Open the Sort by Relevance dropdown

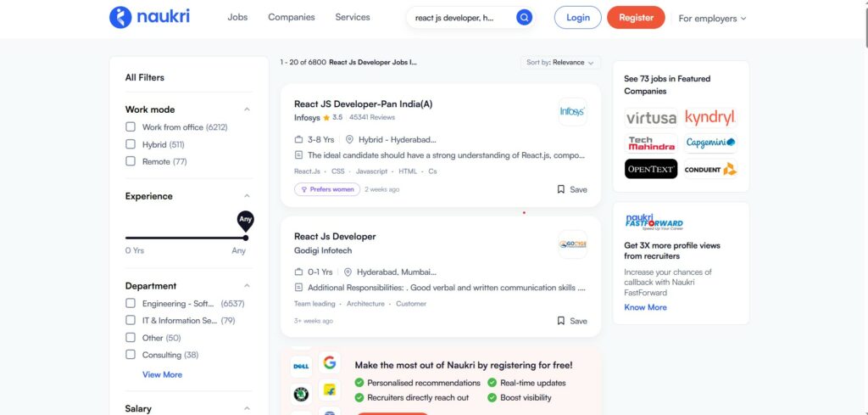[x=559, y=63]
